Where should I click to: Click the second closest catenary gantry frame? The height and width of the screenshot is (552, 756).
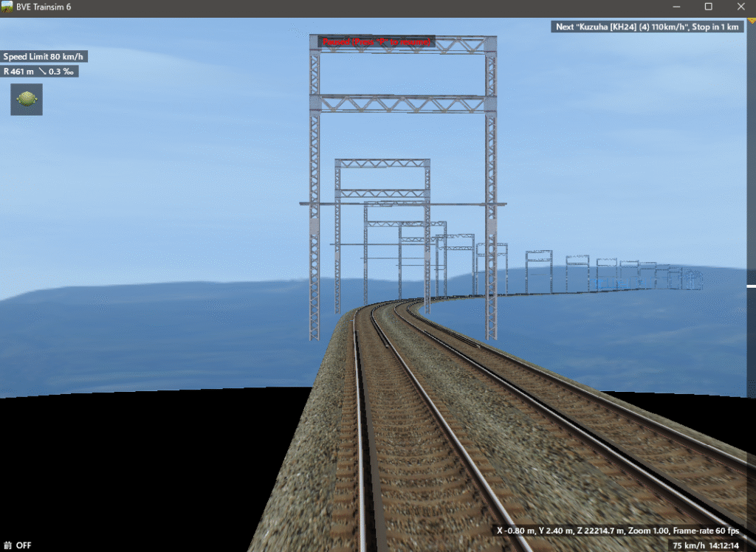tap(382, 164)
